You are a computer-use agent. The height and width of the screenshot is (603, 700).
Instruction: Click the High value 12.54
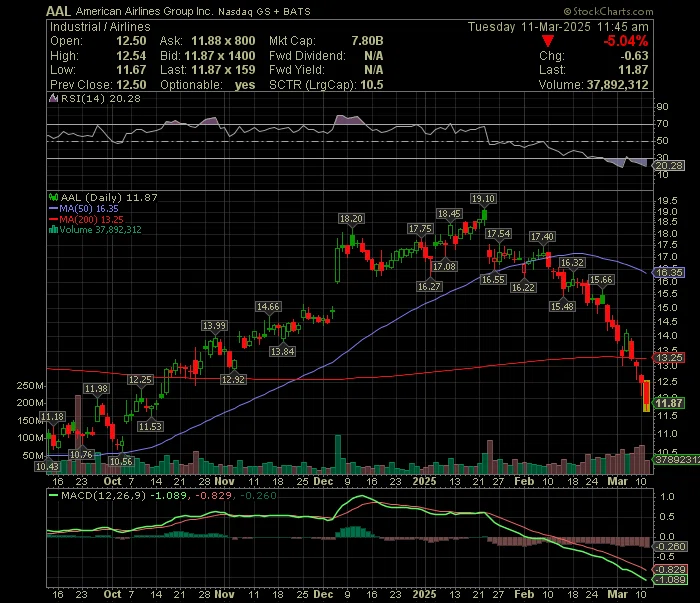click(x=131, y=56)
